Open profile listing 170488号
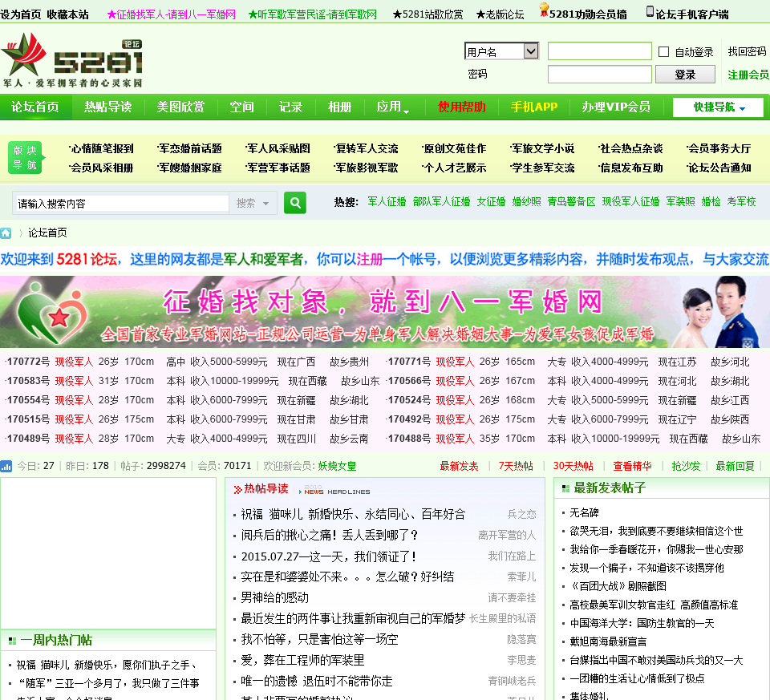 (409, 439)
